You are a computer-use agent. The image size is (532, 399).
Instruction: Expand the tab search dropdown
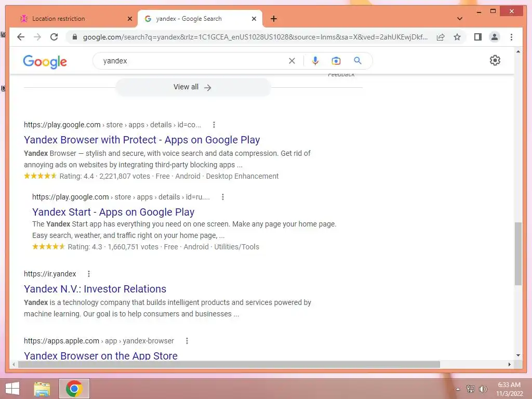click(x=460, y=19)
